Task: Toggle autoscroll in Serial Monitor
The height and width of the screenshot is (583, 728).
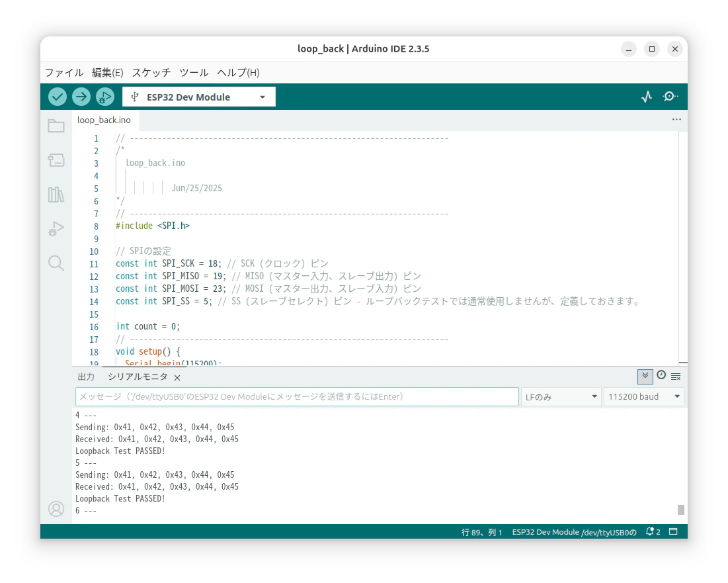Action: click(645, 377)
